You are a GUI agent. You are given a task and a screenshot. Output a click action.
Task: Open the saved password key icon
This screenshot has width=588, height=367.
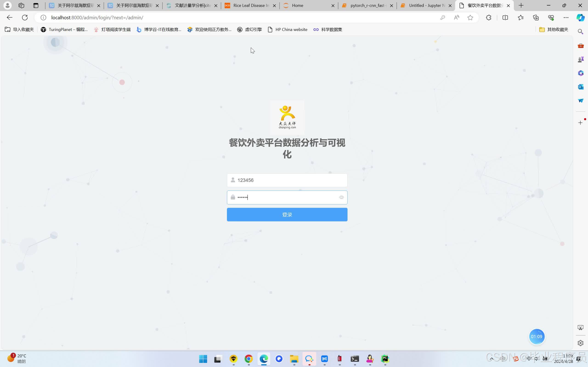pyautogui.click(x=442, y=17)
